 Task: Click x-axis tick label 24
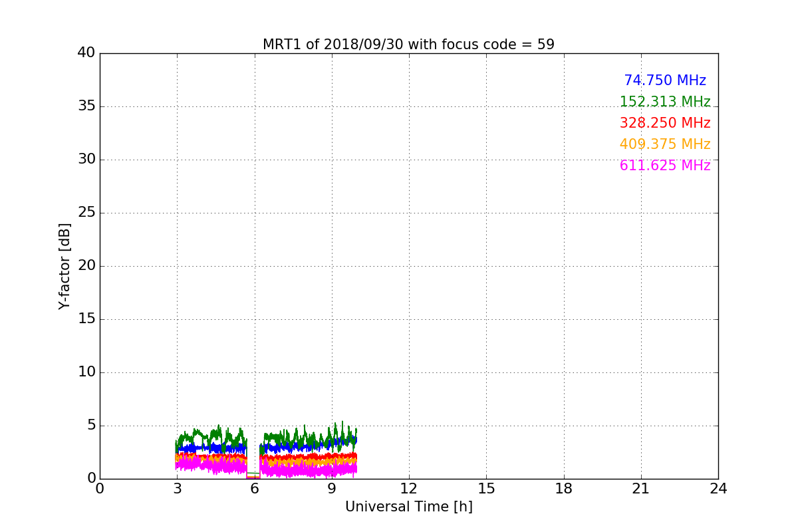point(718,489)
